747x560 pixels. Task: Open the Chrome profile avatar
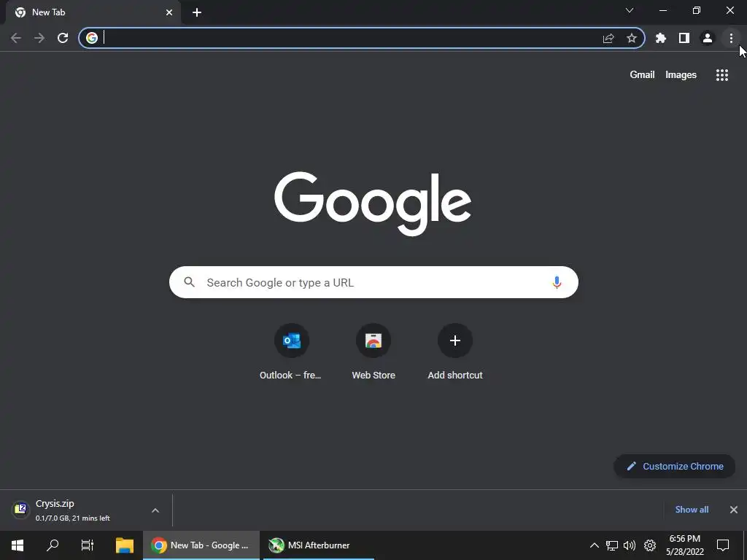pyautogui.click(x=708, y=38)
